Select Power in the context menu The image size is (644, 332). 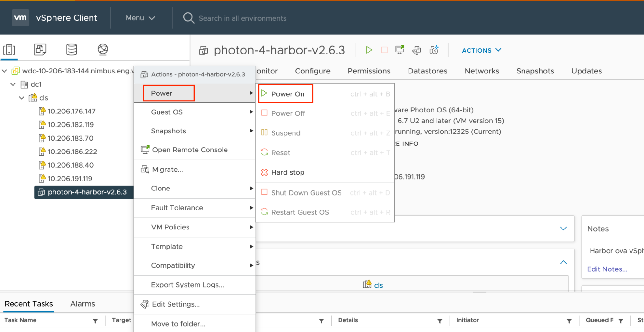(195, 93)
